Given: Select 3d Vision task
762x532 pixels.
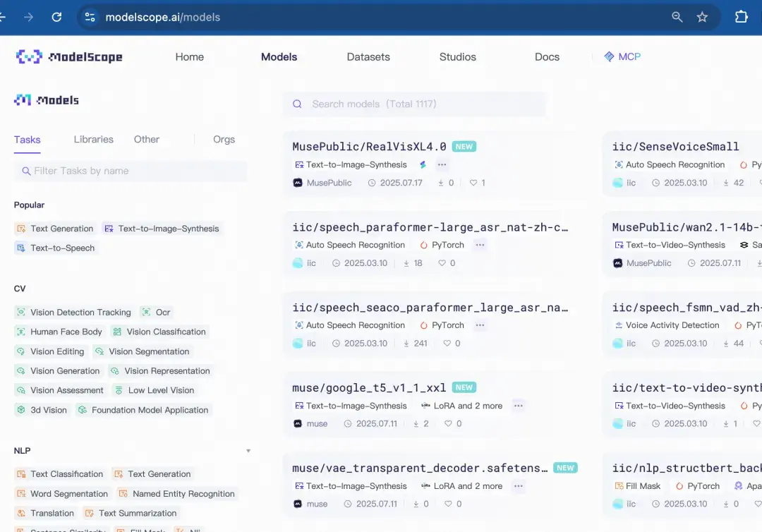Looking at the screenshot, I should tap(42, 410).
